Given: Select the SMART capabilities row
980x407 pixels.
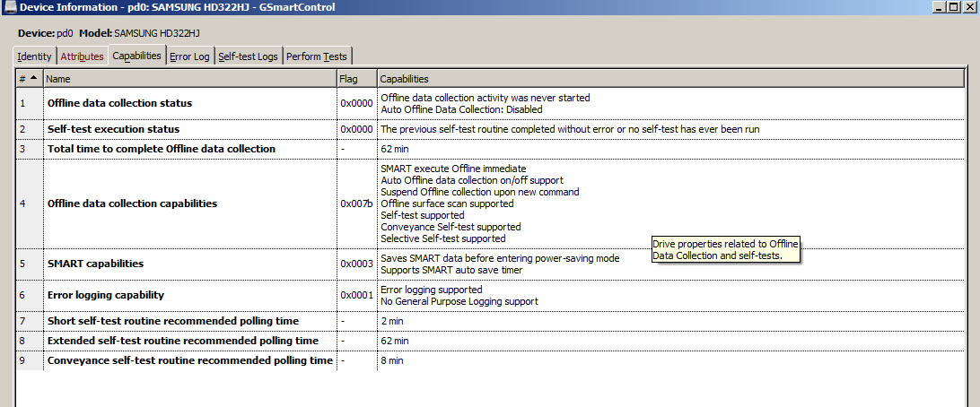Looking at the screenshot, I should tap(490, 264).
